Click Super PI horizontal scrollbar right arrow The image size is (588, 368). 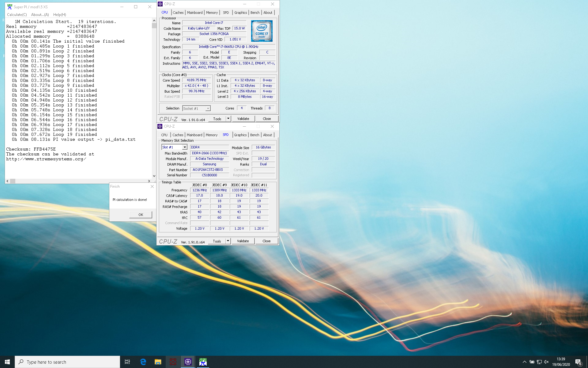(x=149, y=181)
